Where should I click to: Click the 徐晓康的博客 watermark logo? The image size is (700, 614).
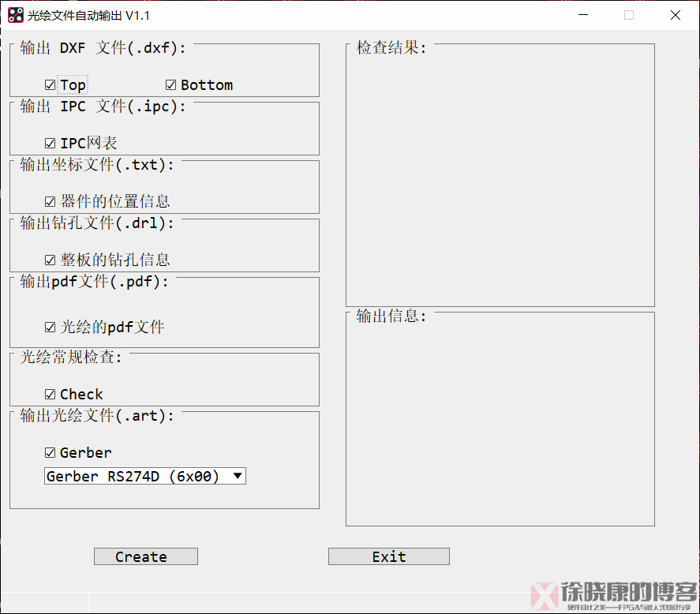coord(614,597)
